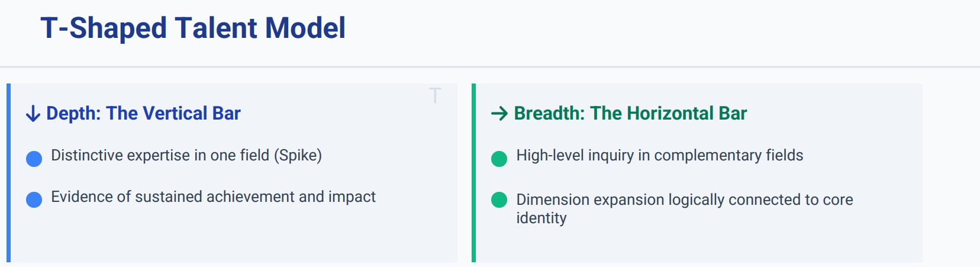980x267 pixels.
Task: Click the Dimension expansion logically connected text
Action: pyautogui.click(x=684, y=200)
